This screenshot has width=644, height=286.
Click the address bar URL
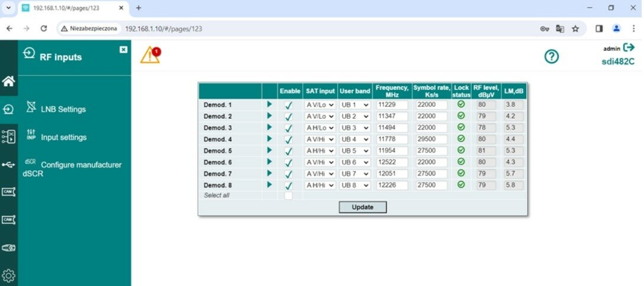163,29
